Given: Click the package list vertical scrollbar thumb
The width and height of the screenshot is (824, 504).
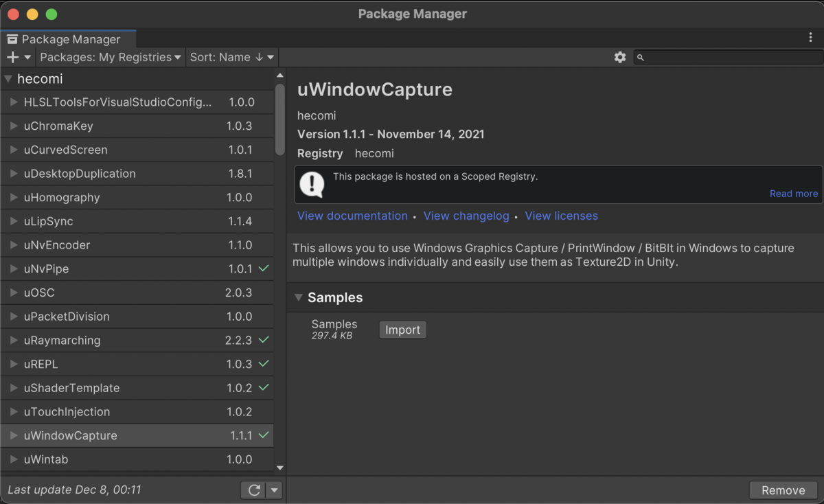Looking at the screenshot, I should tap(279, 119).
